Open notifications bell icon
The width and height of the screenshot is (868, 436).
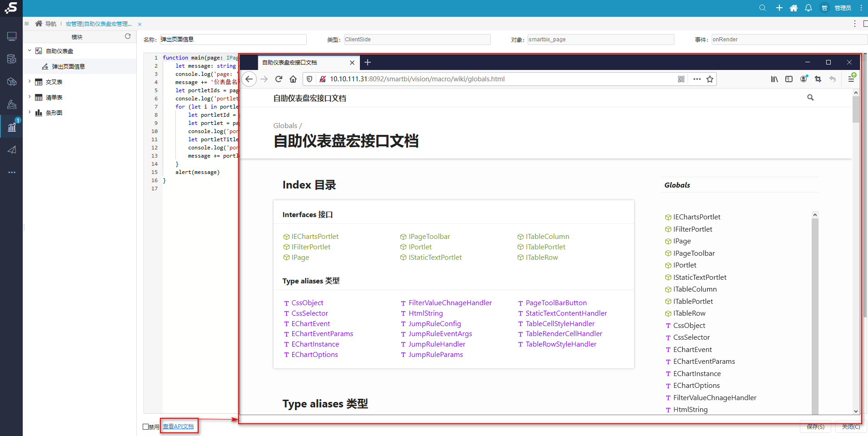[x=808, y=8]
